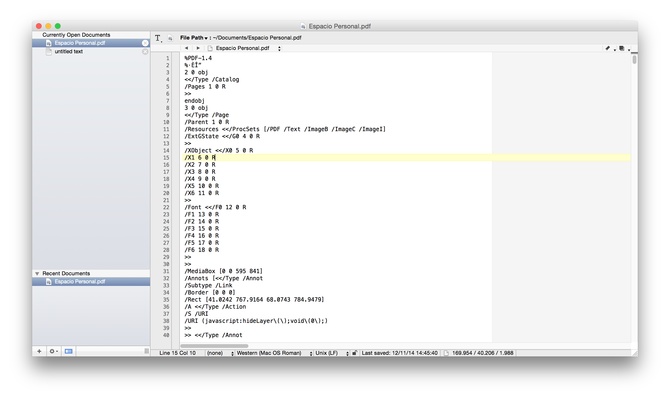Click the plus button at the sidebar bottom
This screenshot has height=400, width=670.
point(39,351)
